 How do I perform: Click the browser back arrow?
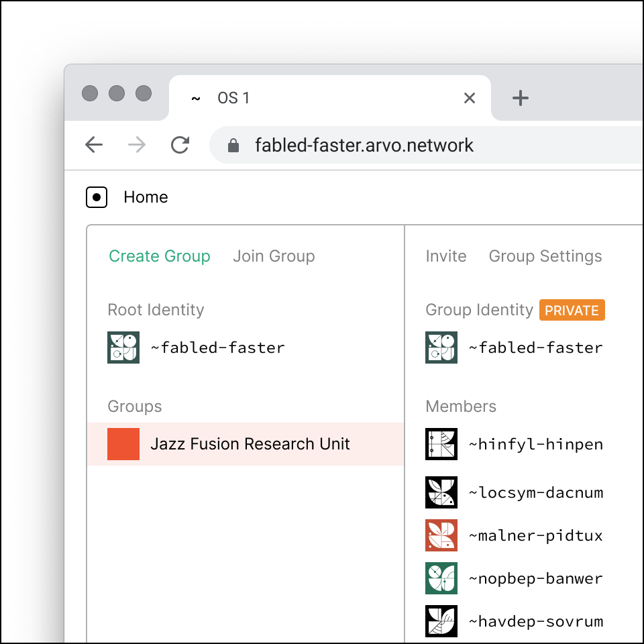(94, 145)
